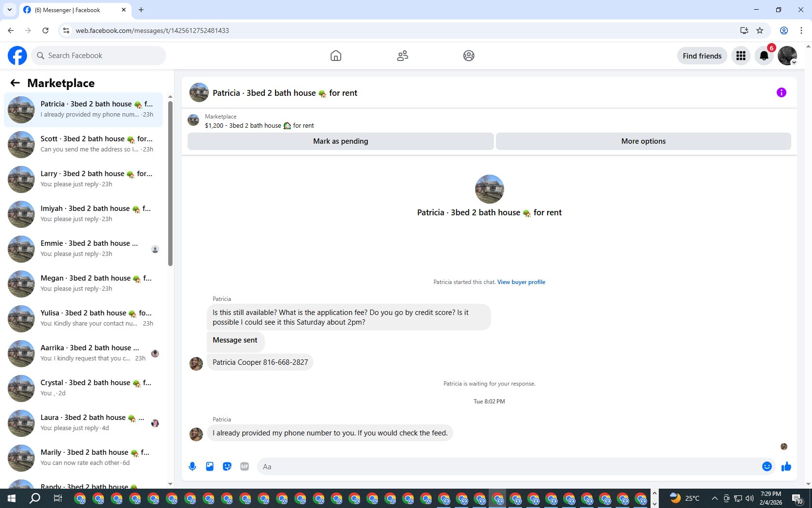Click the Facebook logo icon

17,56
